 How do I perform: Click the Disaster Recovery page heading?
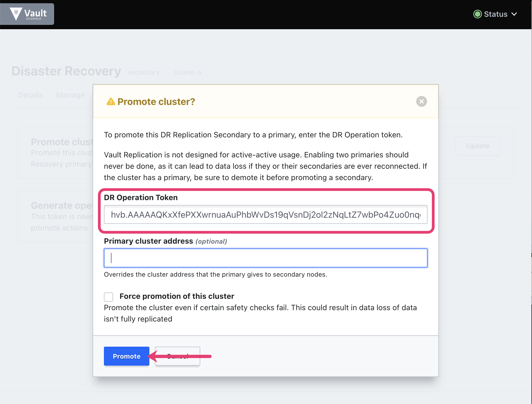point(66,71)
